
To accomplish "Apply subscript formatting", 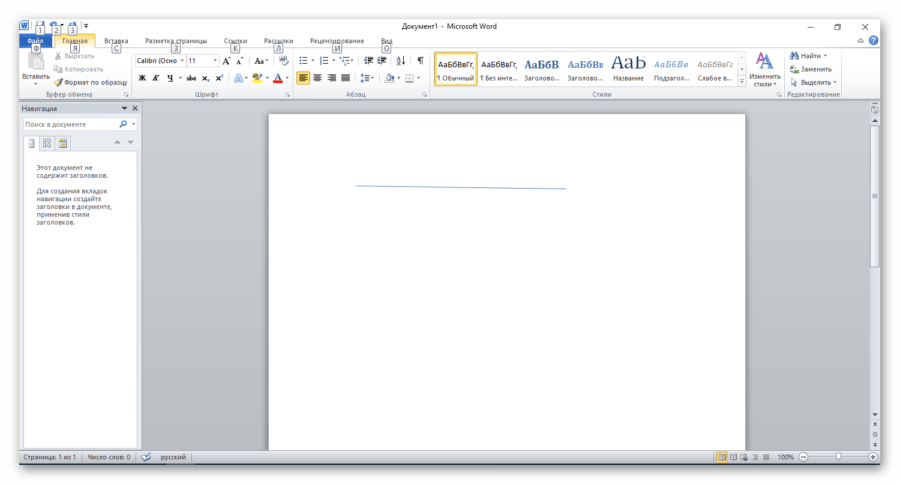I will [x=205, y=78].
